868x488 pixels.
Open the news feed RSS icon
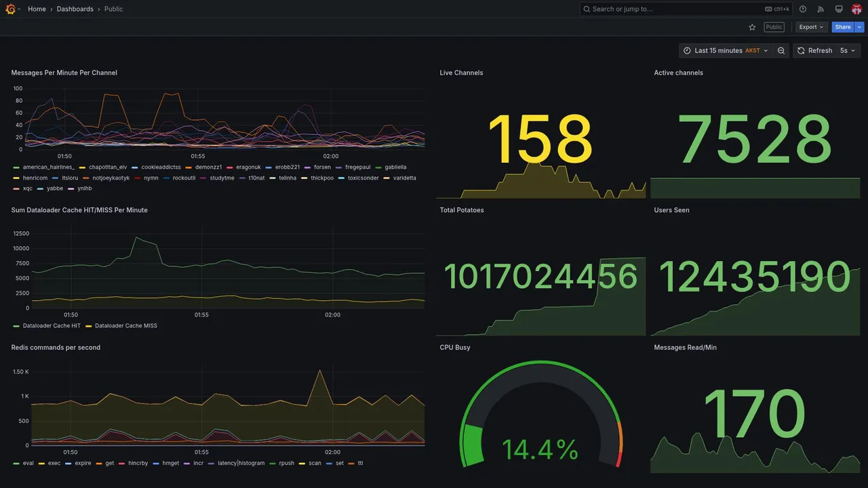(821, 9)
